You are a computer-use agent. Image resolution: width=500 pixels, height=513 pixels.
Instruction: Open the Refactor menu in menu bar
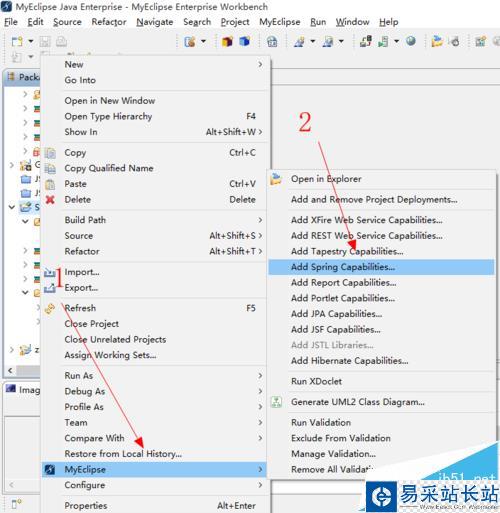[109, 22]
